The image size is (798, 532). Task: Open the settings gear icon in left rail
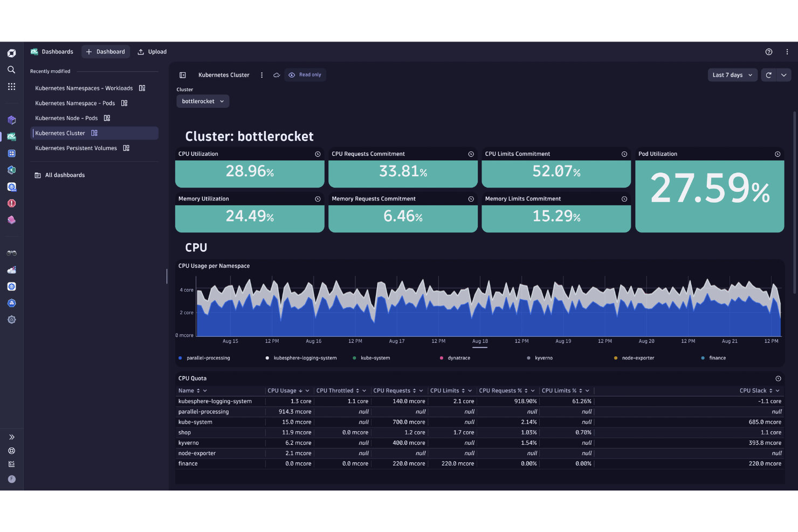[x=11, y=320]
